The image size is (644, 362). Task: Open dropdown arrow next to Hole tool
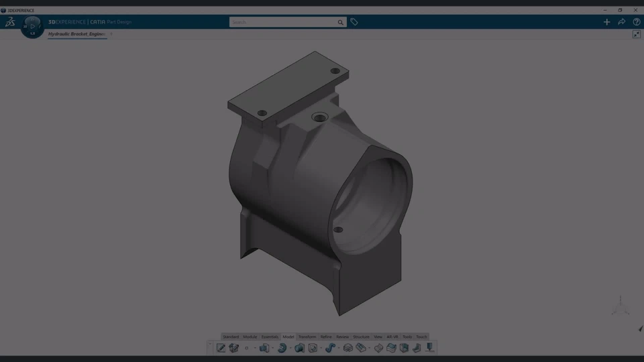pyautogui.click(x=321, y=348)
